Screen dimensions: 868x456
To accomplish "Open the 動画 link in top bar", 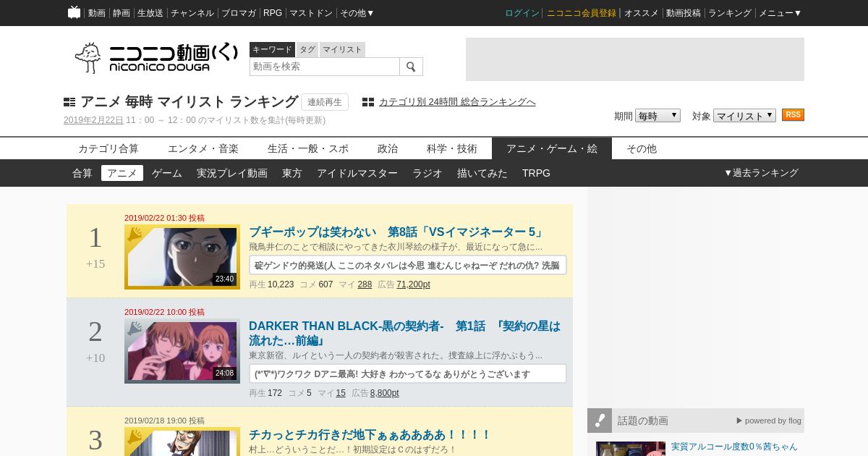I will [x=97, y=13].
